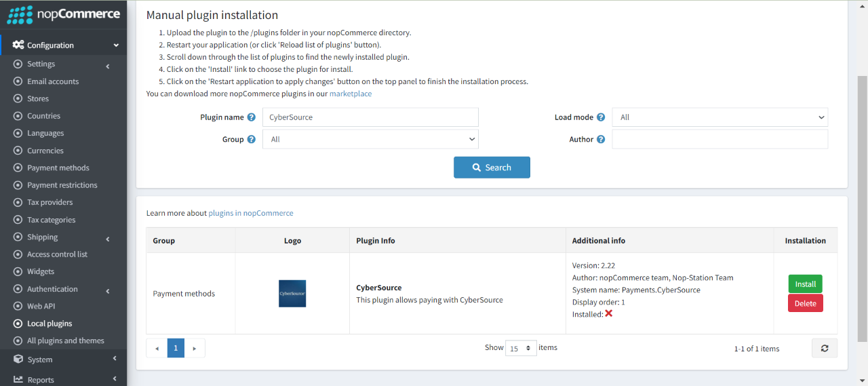The height and width of the screenshot is (386, 868).
Task: Expand the System menu arrow
Action: tap(115, 358)
